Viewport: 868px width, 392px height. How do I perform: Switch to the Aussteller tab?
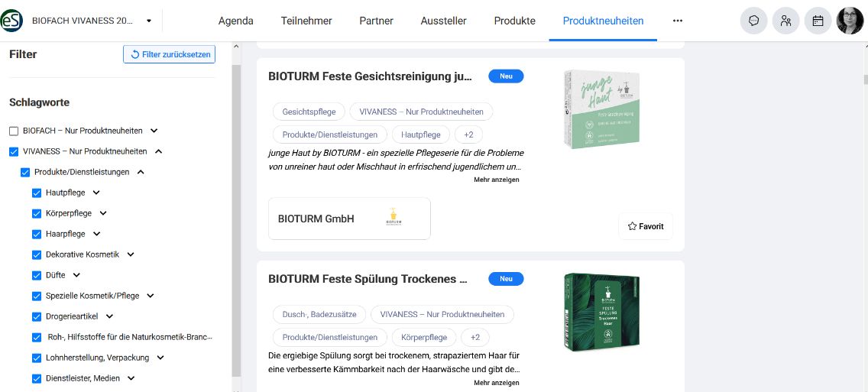coord(443,21)
